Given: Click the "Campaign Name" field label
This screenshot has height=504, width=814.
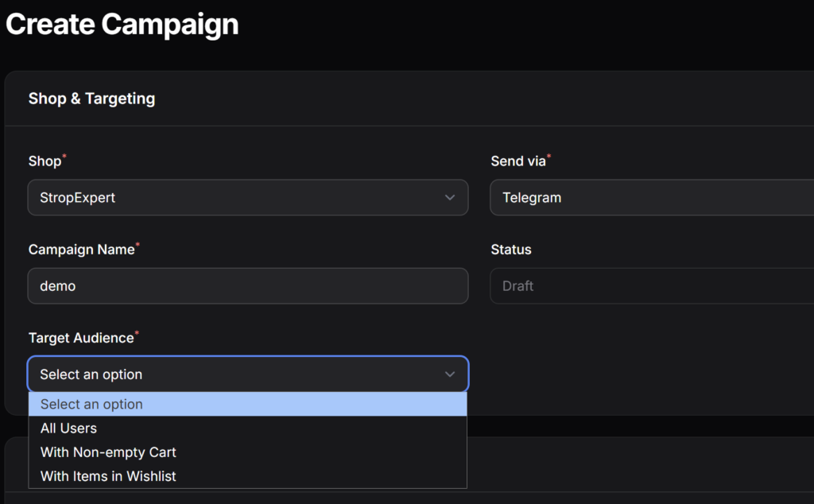Looking at the screenshot, I should coord(81,250).
